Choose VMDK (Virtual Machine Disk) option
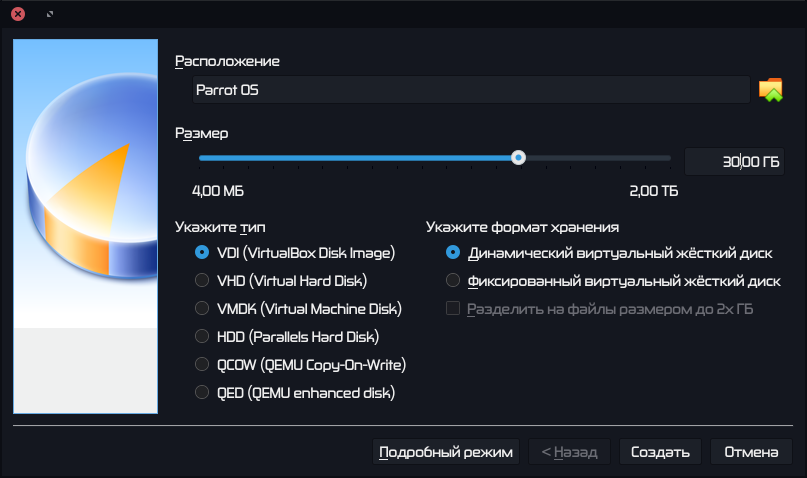This screenshot has height=478, width=807. (x=202, y=308)
